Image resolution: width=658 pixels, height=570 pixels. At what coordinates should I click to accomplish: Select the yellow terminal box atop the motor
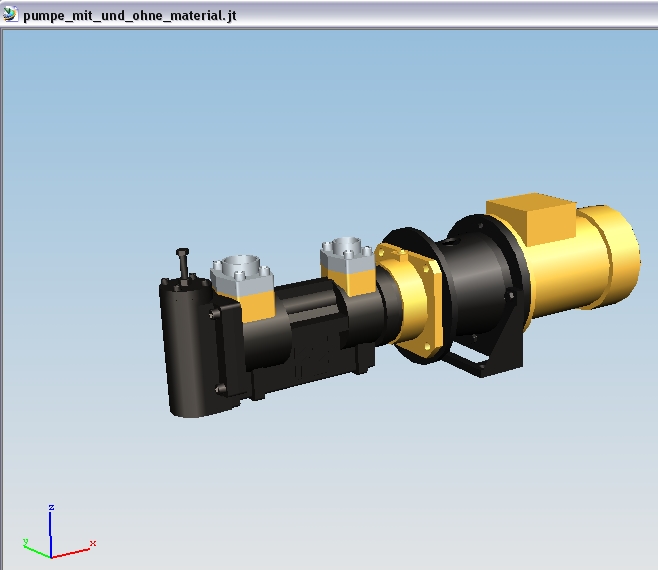pyautogui.click(x=532, y=218)
